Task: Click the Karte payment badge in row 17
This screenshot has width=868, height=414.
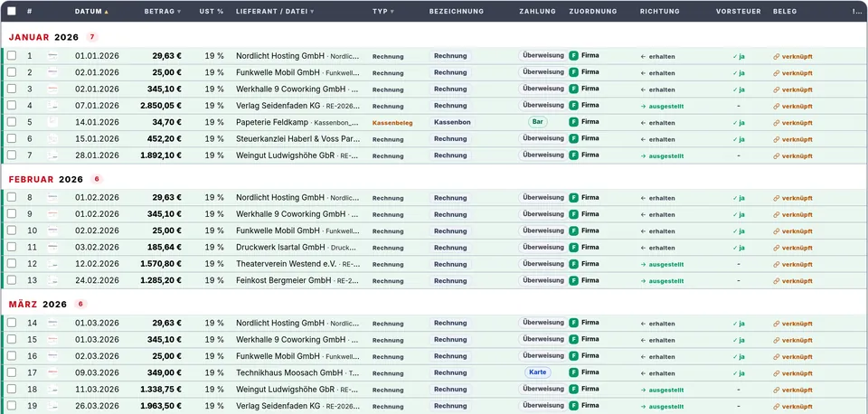Action: [x=537, y=372]
